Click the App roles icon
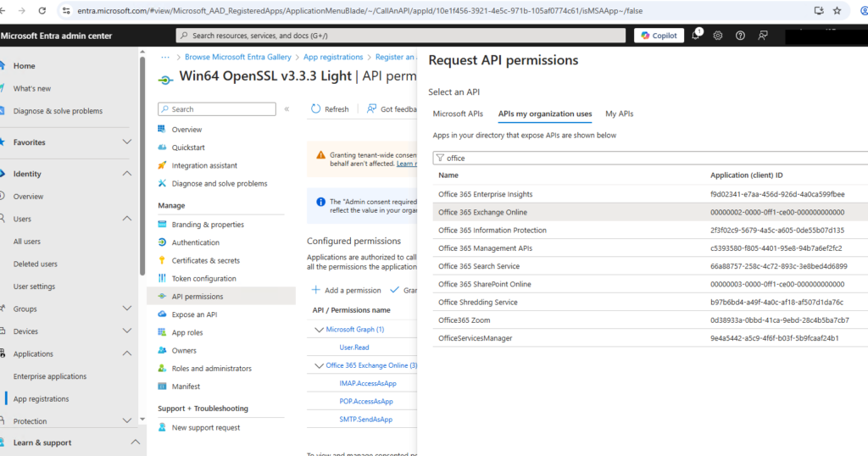 pos(162,332)
